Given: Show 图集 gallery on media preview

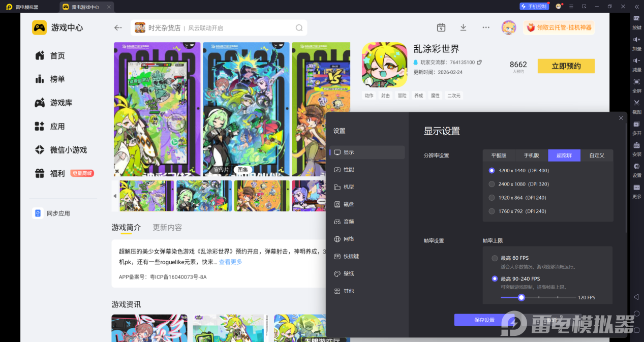Looking at the screenshot, I should [x=242, y=170].
